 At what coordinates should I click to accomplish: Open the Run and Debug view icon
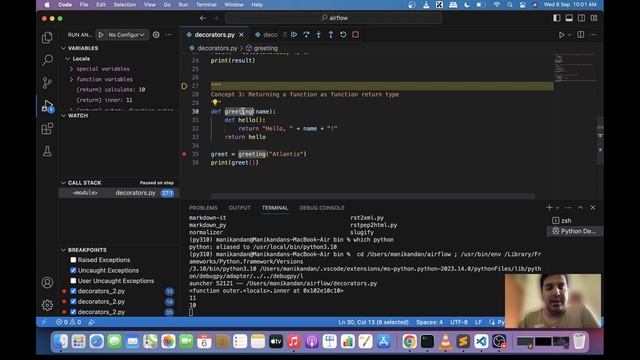(47, 106)
